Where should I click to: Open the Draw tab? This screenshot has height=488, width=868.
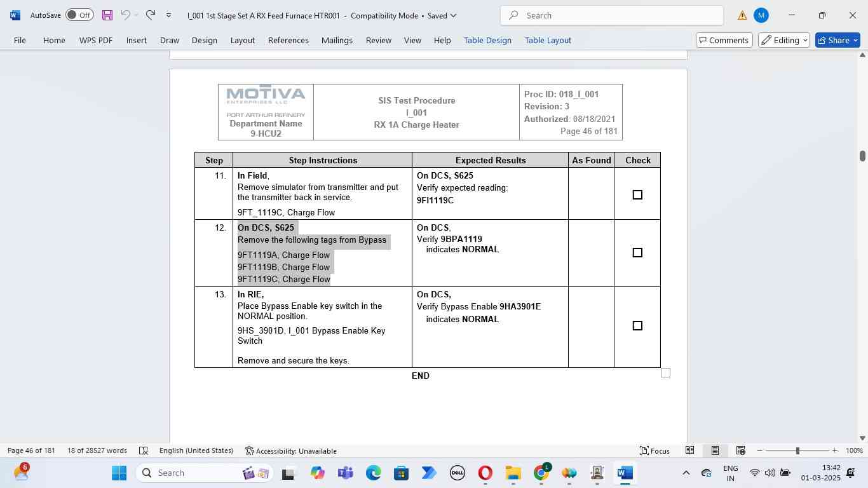click(x=170, y=40)
